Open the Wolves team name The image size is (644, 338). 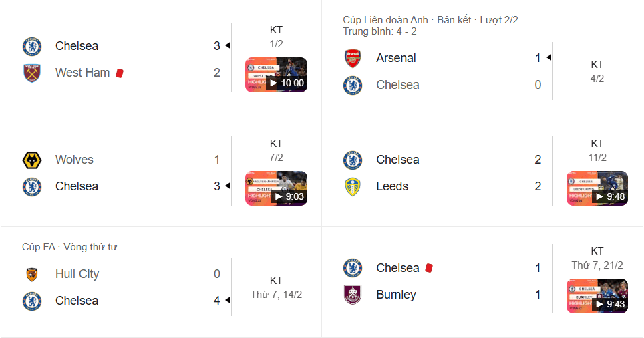[74, 160]
